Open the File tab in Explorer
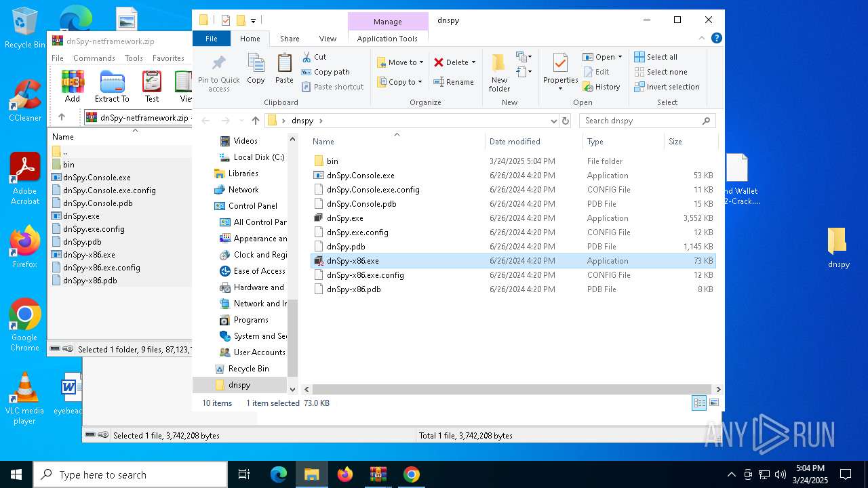Viewport: 868px width, 488px height. (212, 39)
